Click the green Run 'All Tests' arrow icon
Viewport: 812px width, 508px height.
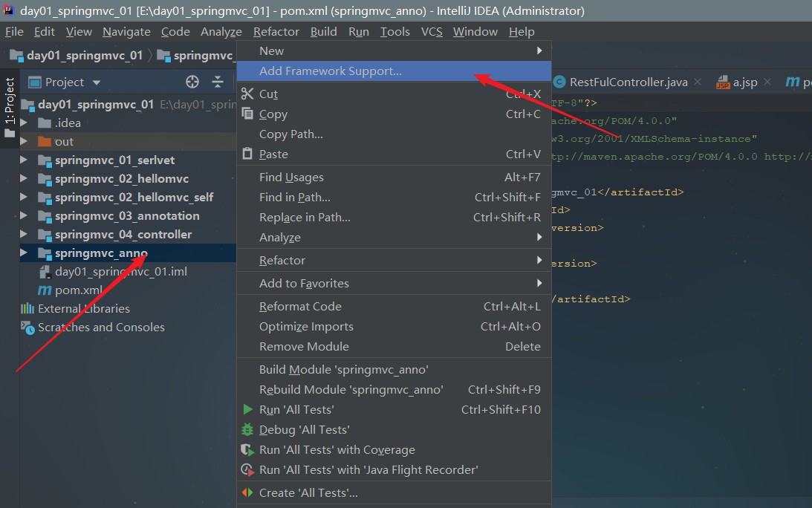click(247, 410)
